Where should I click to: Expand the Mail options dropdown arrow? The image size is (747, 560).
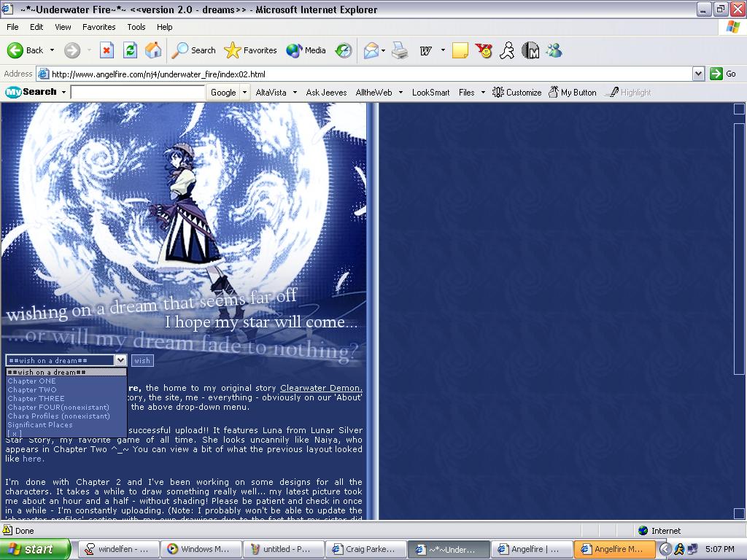(383, 50)
